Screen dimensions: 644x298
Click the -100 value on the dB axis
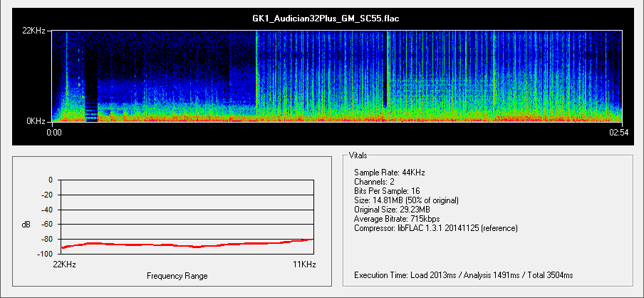[x=45, y=255]
